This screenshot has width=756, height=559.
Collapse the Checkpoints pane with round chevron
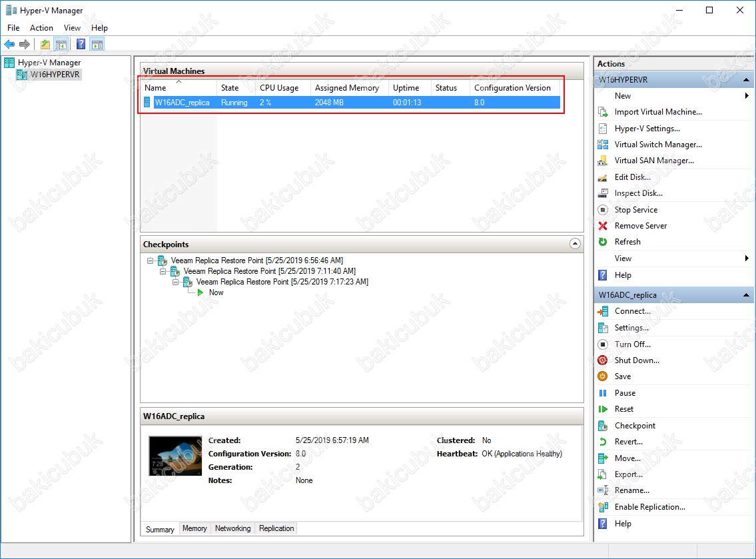(575, 244)
